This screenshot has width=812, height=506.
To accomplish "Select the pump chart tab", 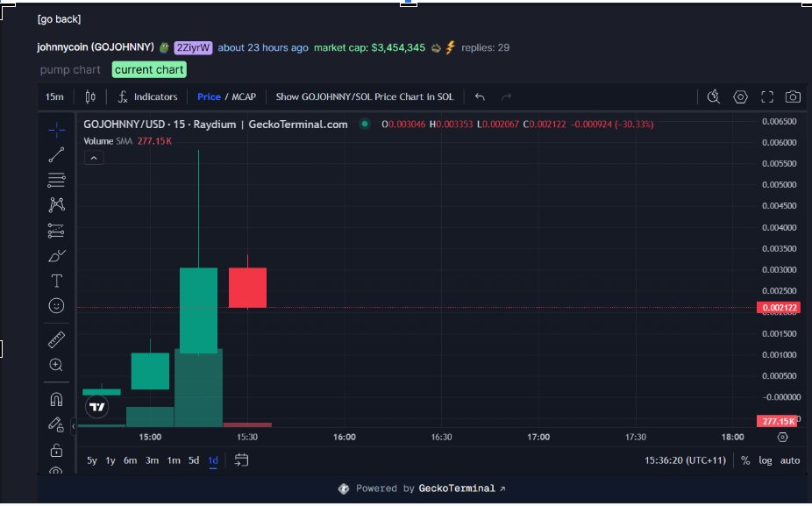I will click(70, 70).
